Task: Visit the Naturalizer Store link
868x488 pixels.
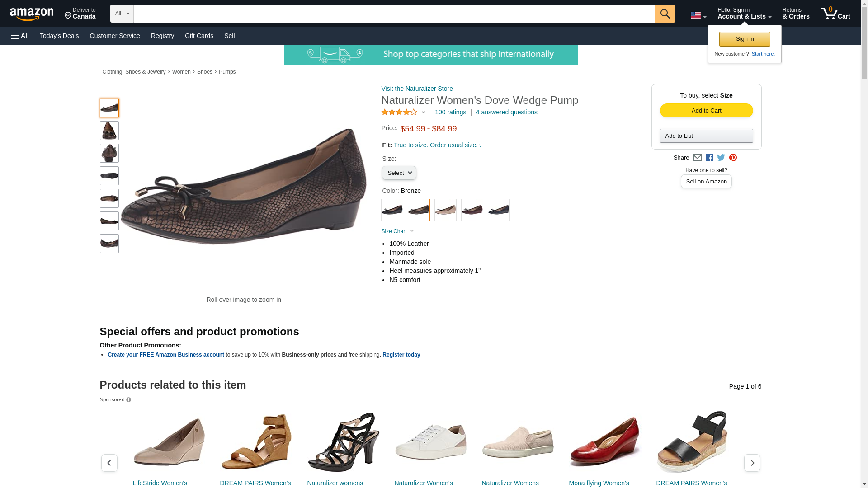Action: pyautogui.click(x=417, y=89)
